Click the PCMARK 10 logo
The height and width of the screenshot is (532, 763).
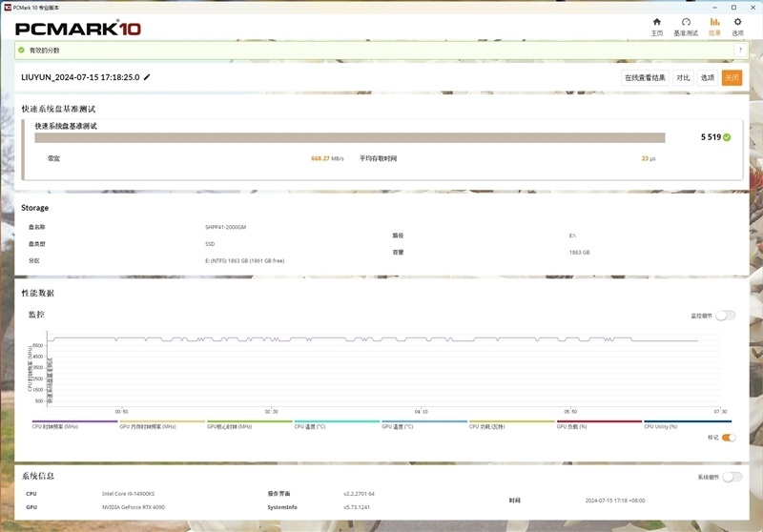pos(78,29)
